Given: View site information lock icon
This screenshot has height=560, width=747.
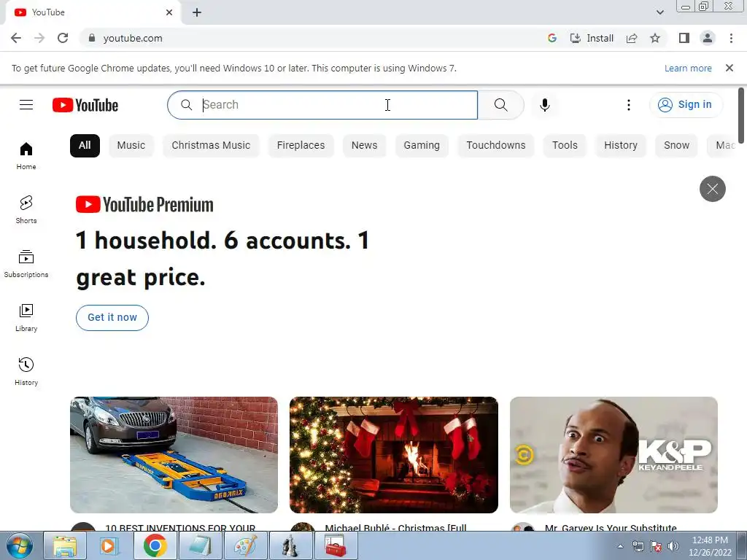Looking at the screenshot, I should [92, 38].
